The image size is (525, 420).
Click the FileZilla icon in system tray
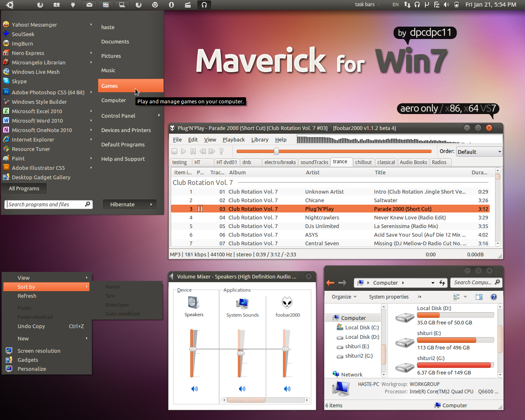coord(437,5)
